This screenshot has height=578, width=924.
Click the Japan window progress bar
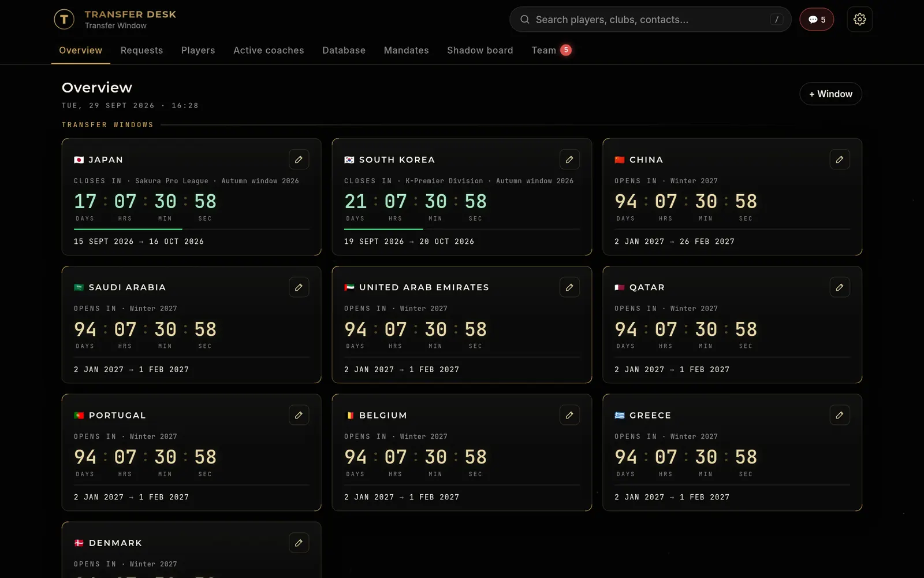[x=192, y=229]
